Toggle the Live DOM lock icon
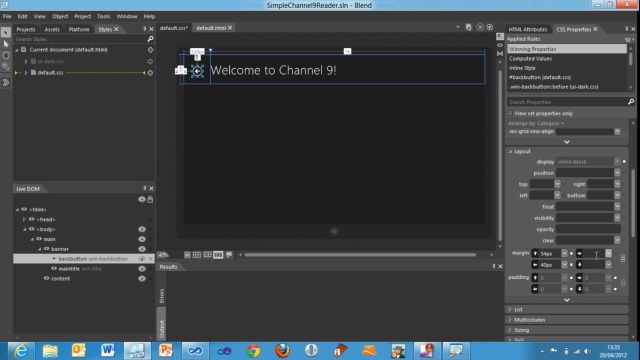 point(150,199)
